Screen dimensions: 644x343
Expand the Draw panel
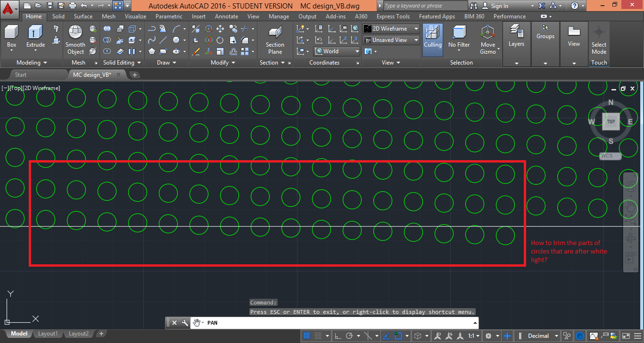point(166,63)
